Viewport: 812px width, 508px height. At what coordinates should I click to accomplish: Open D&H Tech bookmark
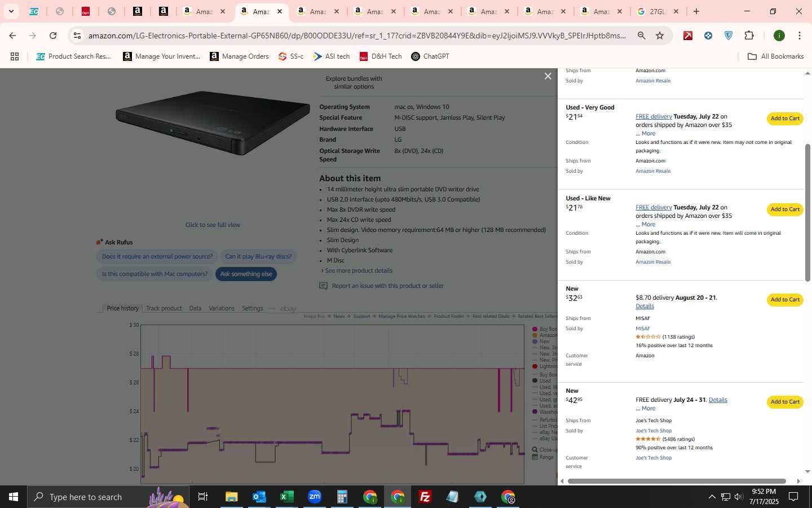click(381, 56)
